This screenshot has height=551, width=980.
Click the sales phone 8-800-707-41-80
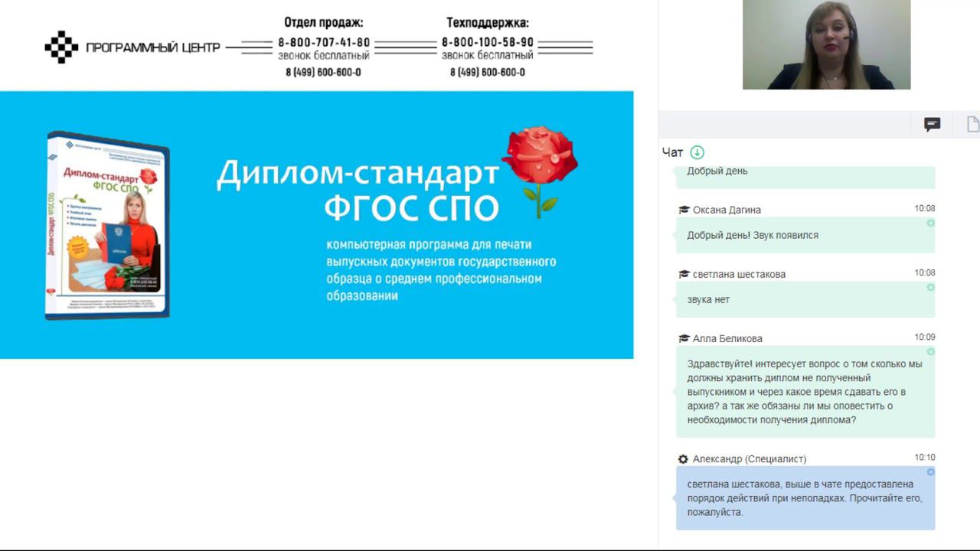(x=324, y=43)
